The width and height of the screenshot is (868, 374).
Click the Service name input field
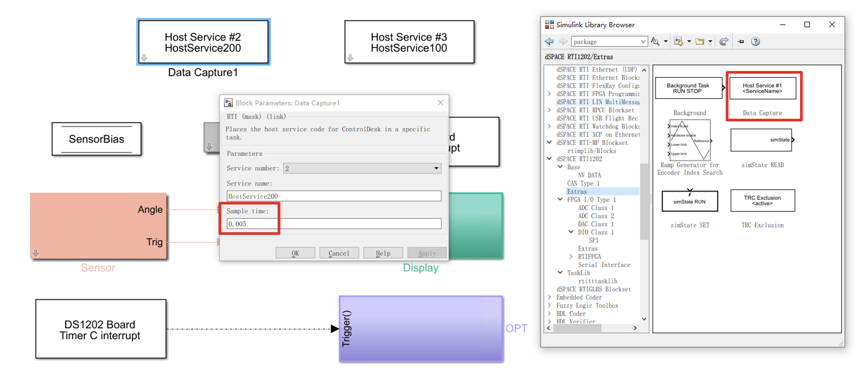[334, 196]
